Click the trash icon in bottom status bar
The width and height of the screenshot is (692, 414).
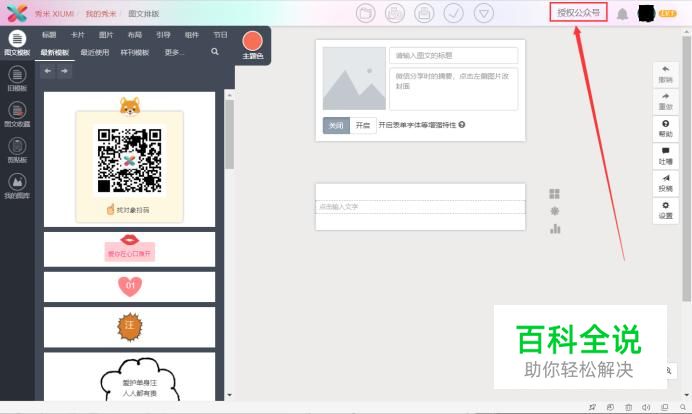[628, 407]
